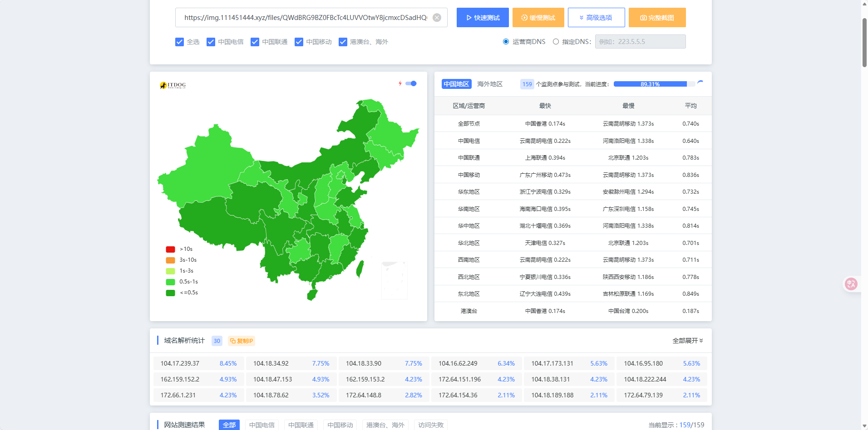
Task: Click the ITDOG logo on the map
Action: tap(173, 85)
